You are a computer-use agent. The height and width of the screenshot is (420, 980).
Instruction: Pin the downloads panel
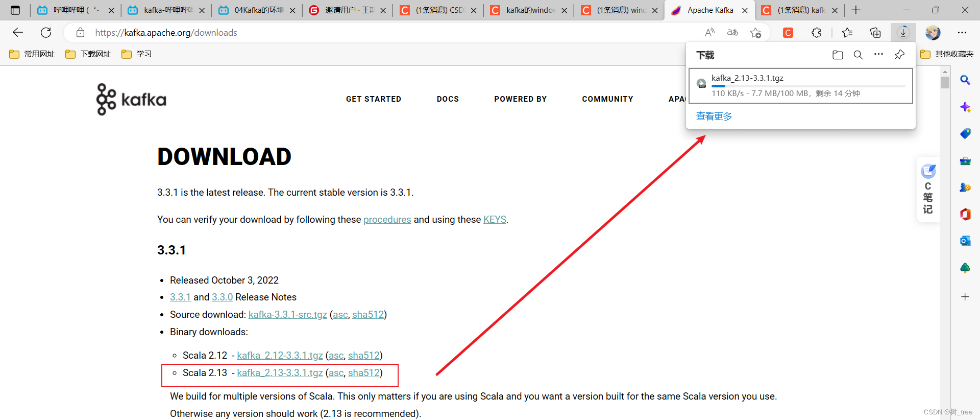click(x=899, y=55)
